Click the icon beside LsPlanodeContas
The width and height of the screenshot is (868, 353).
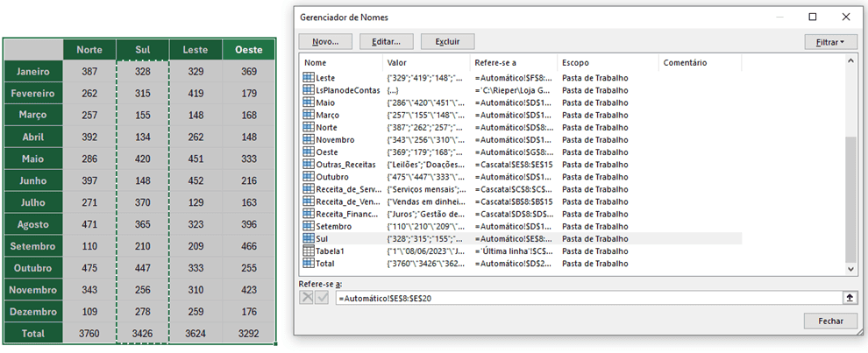[x=309, y=90]
